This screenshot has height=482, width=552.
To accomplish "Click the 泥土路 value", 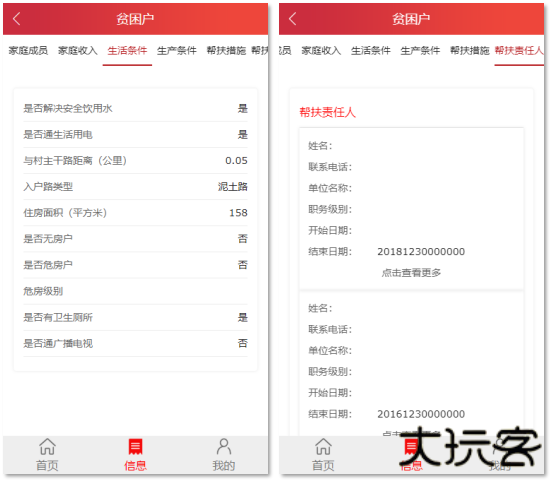I will pos(233,187).
